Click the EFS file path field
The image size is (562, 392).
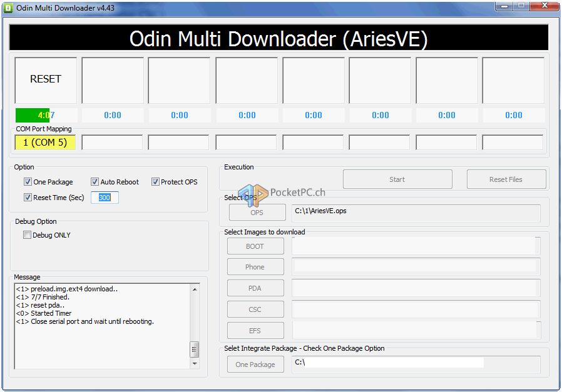coord(416,330)
